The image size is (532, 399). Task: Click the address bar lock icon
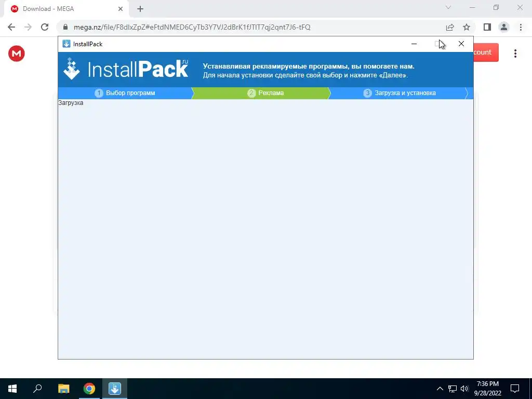(66, 27)
